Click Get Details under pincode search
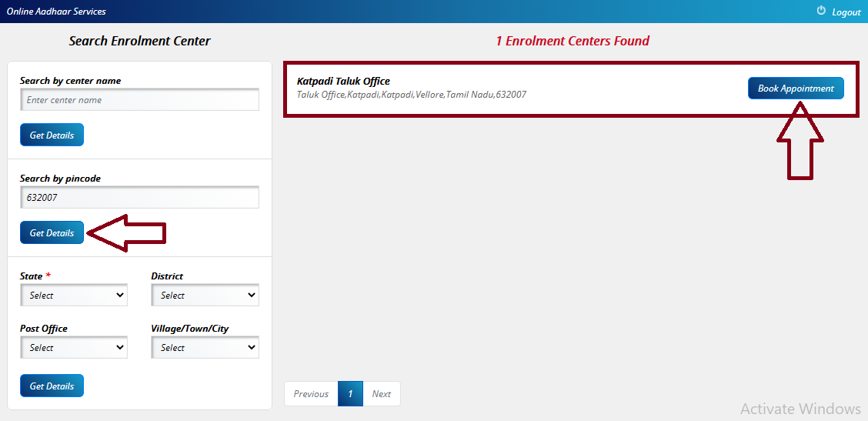This screenshot has height=421, width=868. pos(52,232)
